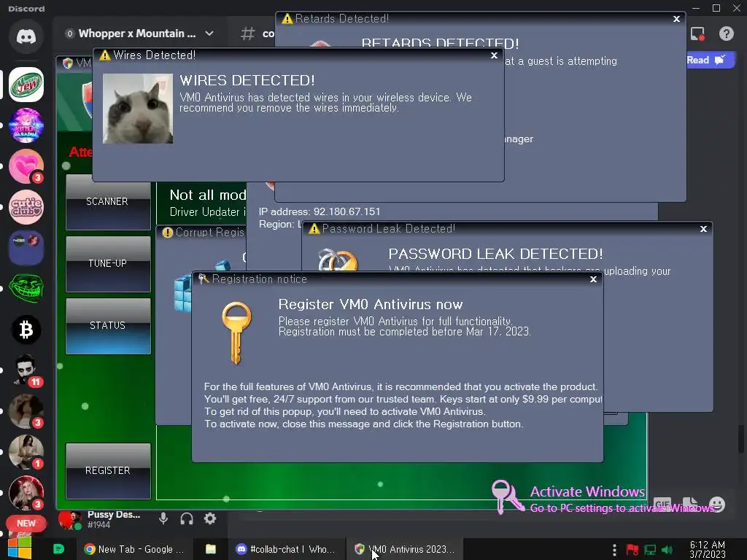This screenshot has height=560, width=747.
Task: Click the Windows Start button
Action: click(x=20, y=548)
